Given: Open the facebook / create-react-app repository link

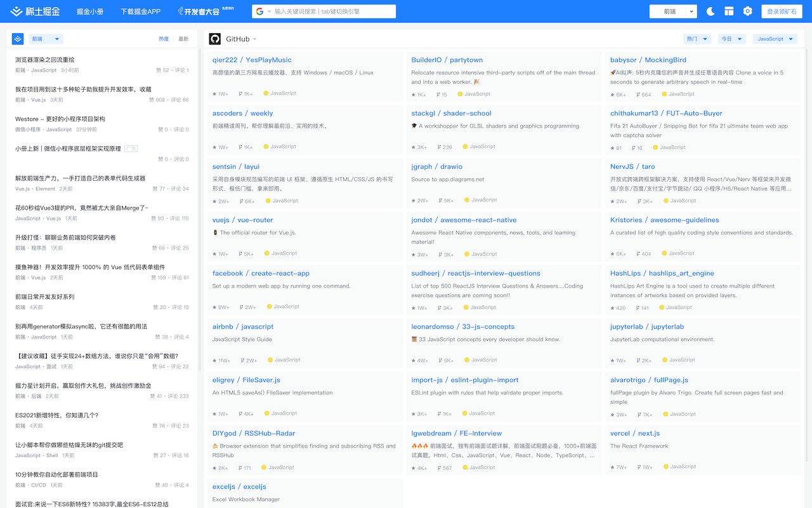Looking at the screenshot, I should point(261,273).
